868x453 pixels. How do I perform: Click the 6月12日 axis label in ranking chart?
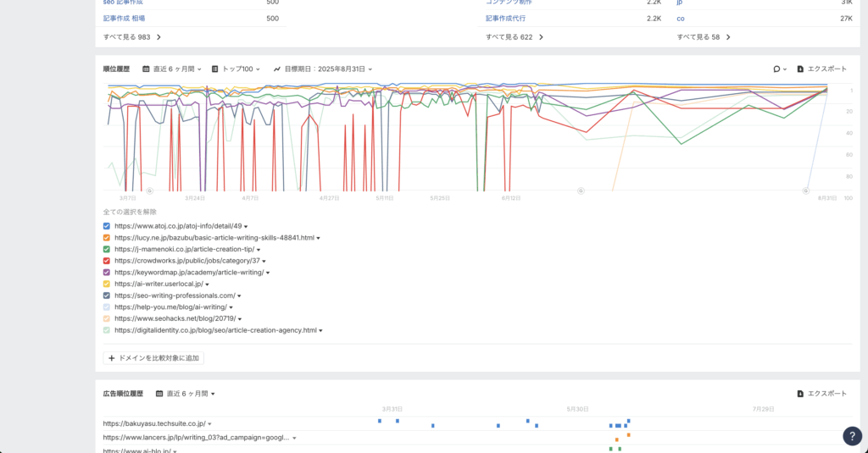[x=511, y=198]
